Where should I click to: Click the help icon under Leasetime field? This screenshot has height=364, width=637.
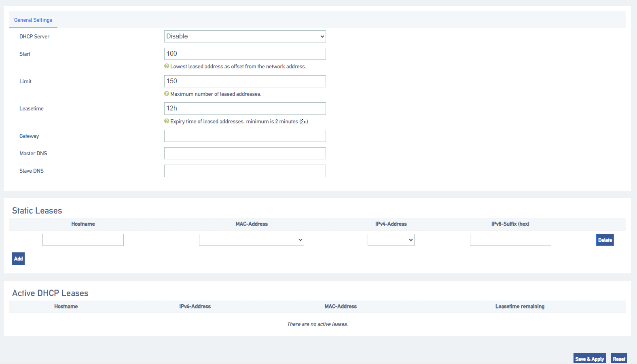(167, 121)
